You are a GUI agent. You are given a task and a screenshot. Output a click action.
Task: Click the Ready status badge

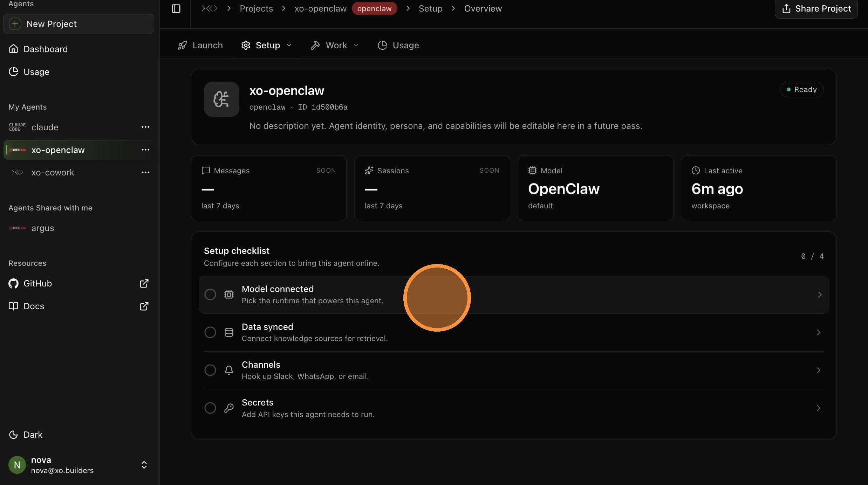point(802,90)
